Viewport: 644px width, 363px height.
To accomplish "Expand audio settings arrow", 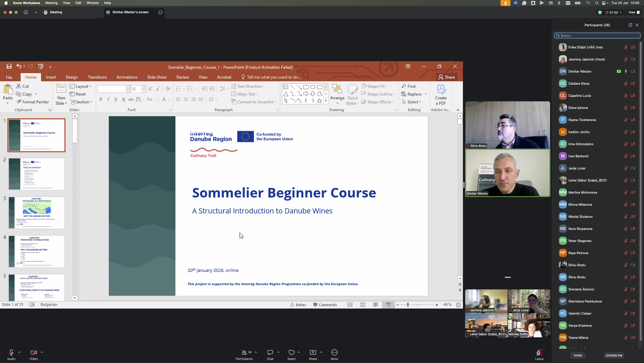I will point(19,352).
